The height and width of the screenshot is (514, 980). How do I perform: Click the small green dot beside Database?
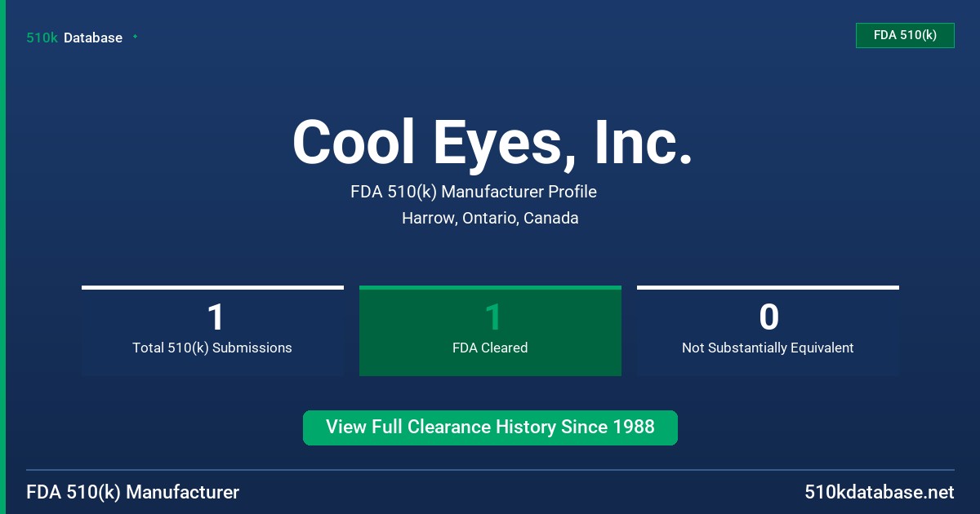(135, 37)
